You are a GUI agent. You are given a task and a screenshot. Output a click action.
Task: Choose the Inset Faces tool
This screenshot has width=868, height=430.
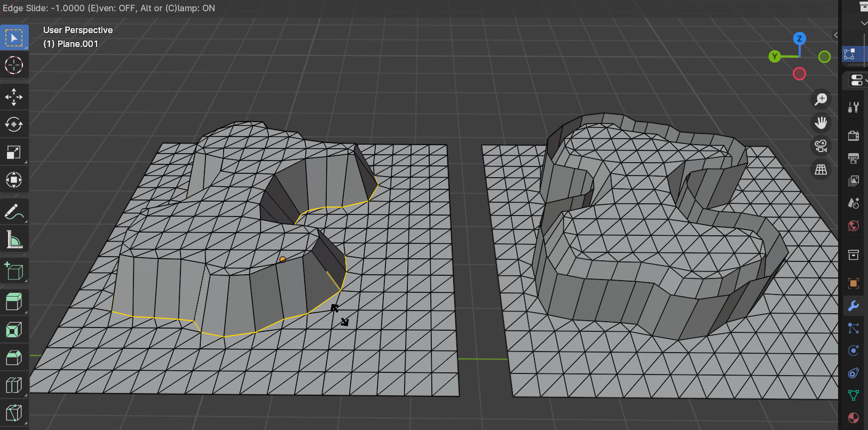pyautogui.click(x=14, y=330)
